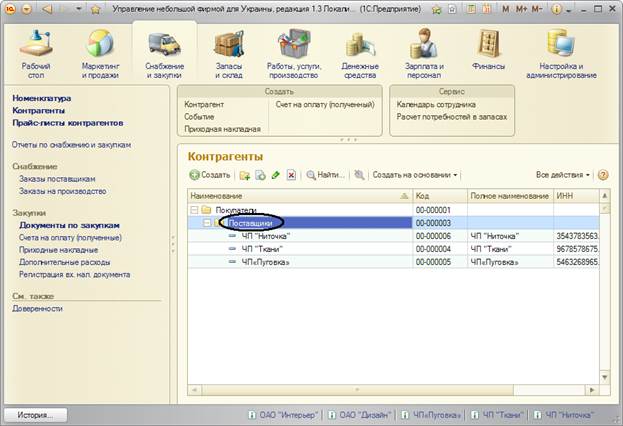
Task: Click the Полное наименование column header
Action: 511,196
